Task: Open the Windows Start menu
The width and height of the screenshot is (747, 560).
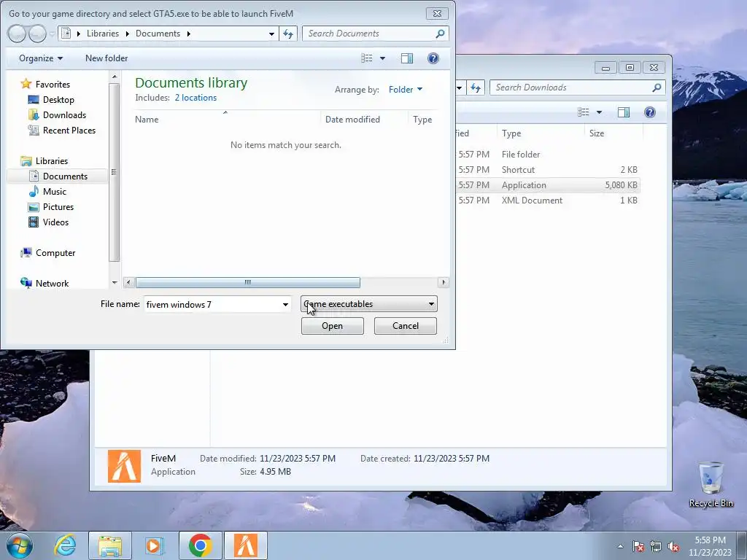Action: point(20,545)
